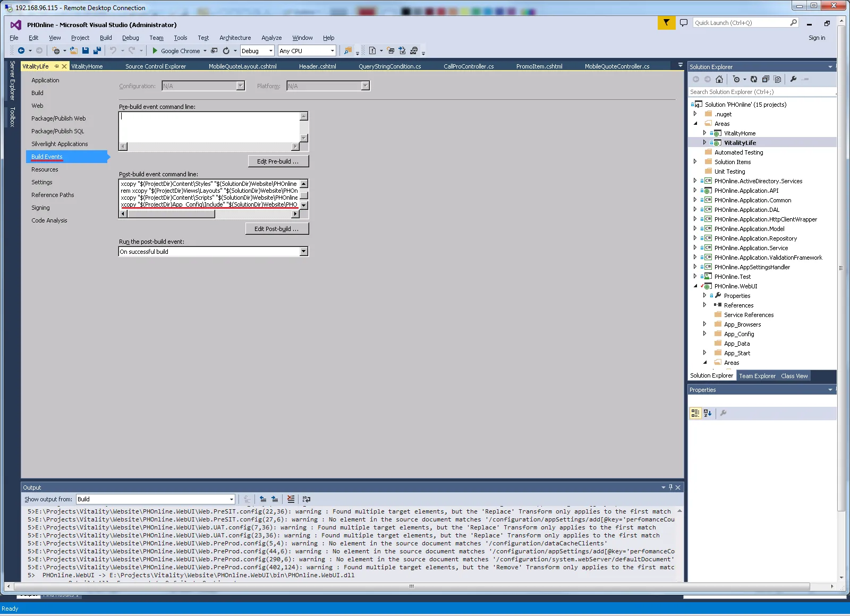Click Go to Previous Message in Output
The image size is (850, 616).
pyautogui.click(x=263, y=499)
